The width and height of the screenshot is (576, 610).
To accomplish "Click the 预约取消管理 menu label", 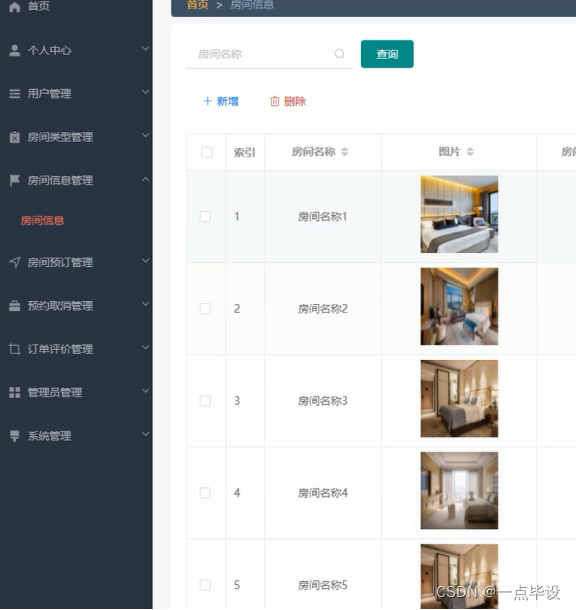I will point(60,306).
